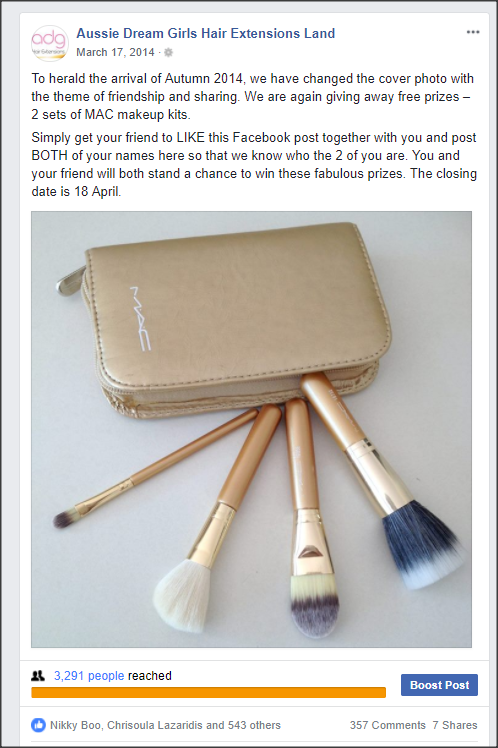This screenshot has height=748, width=498.
Task: Click the people reached icon
Action: click(x=38, y=675)
